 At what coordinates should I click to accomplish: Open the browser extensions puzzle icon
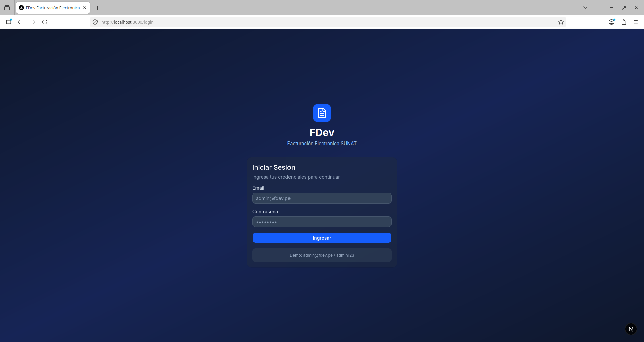(624, 22)
